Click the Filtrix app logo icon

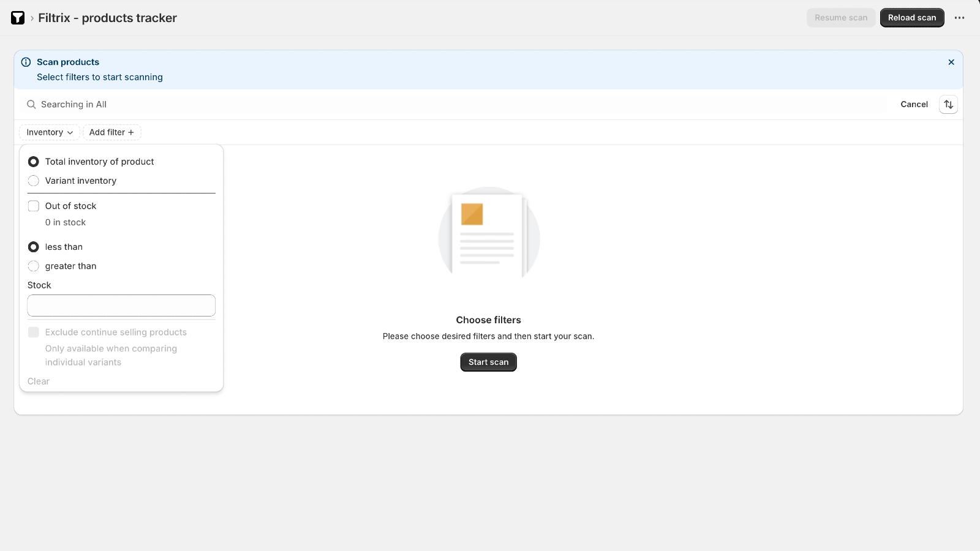click(x=18, y=18)
